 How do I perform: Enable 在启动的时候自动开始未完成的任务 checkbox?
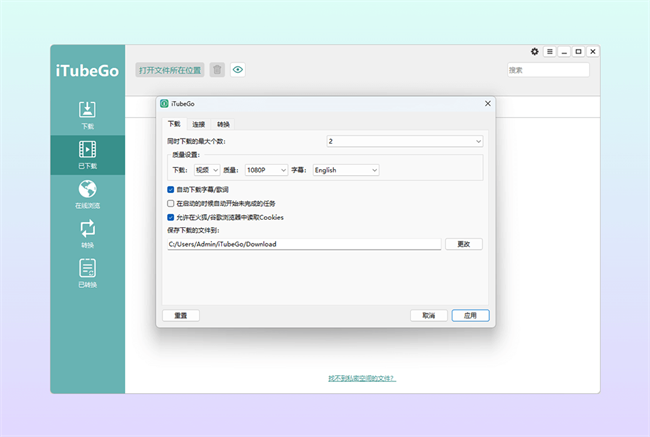(171, 203)
